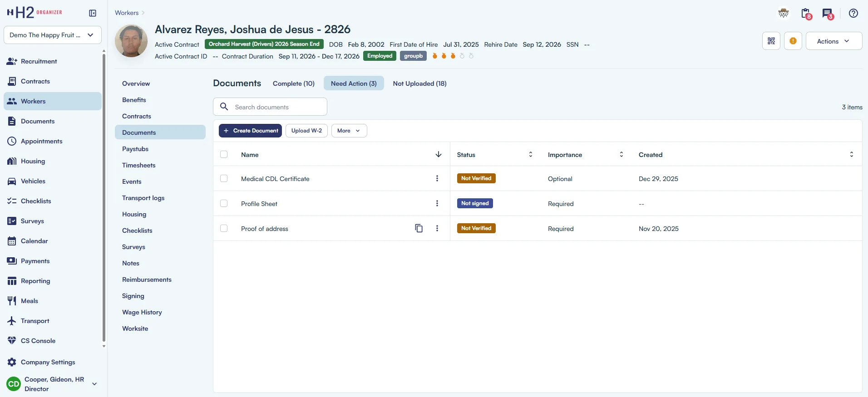
Task: Open messages icon with badge
Action: pyautogui.click(x=828, y=14)
